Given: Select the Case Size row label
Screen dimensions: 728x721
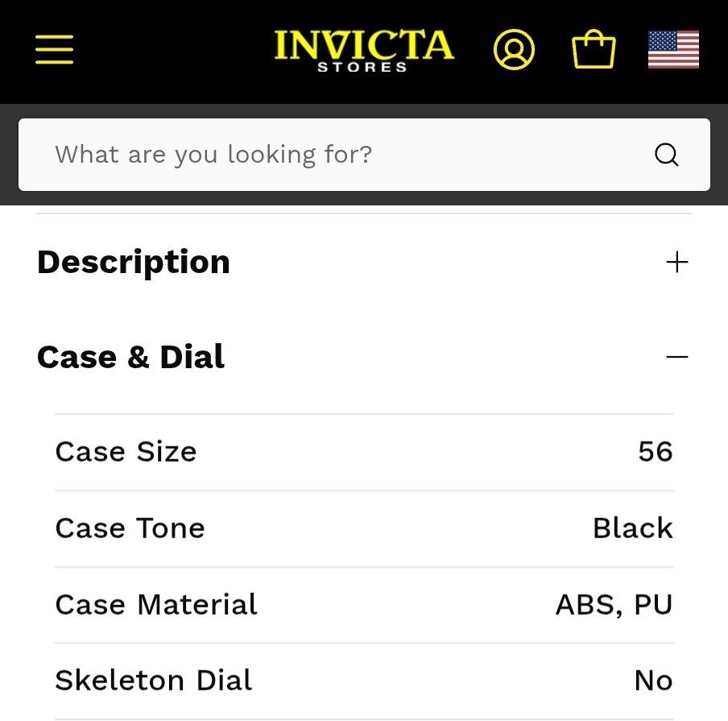Looking at the screenshot, I should [x=126, y=452].
